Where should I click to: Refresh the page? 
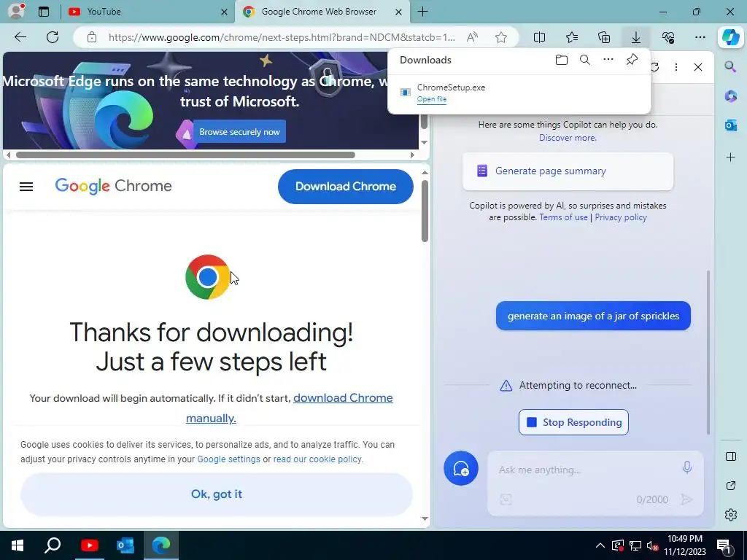(53, 37)
